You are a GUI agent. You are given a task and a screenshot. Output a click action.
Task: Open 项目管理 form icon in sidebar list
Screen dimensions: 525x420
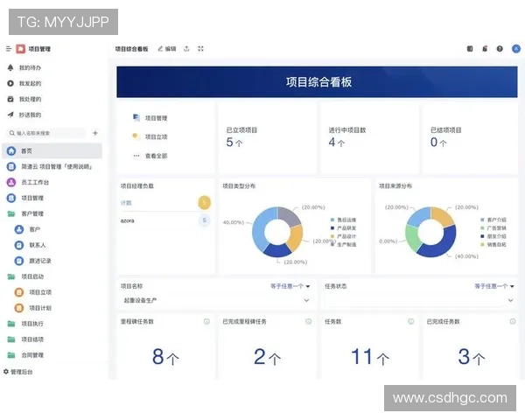(x=11, y=198)
